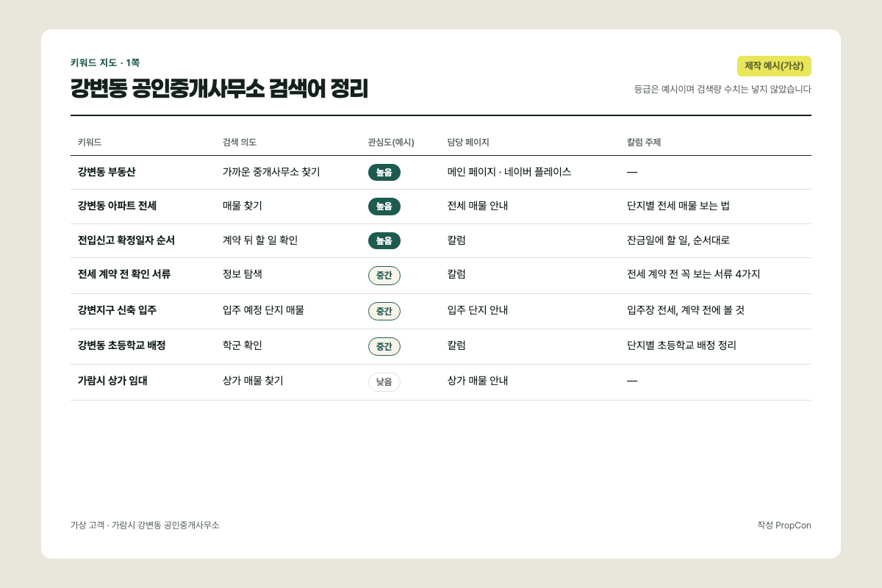Click the '상가 매물 안내' page cell
The image size is (882, 588).
[478, 381]
